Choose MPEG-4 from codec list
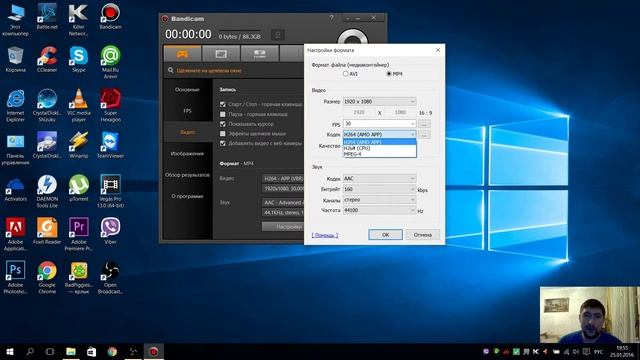 380,154
